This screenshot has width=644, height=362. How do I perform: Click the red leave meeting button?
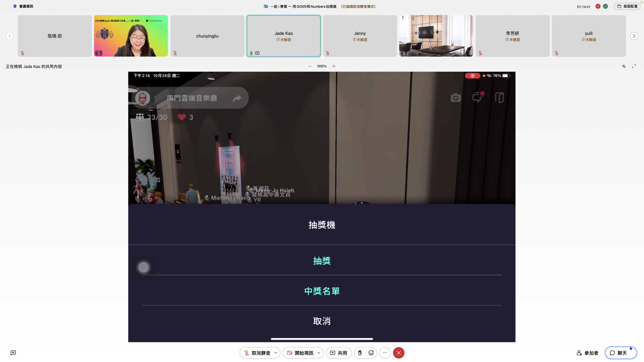(399, 353)
